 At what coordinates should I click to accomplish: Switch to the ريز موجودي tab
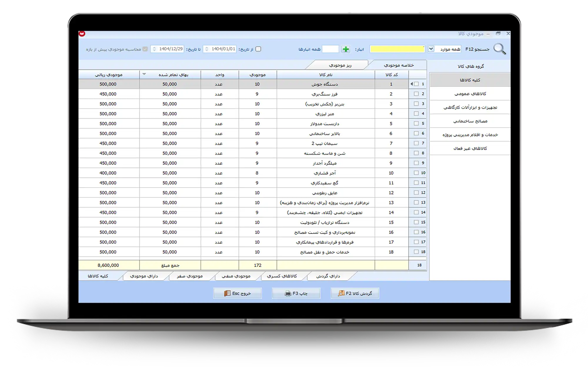(340, 65)
